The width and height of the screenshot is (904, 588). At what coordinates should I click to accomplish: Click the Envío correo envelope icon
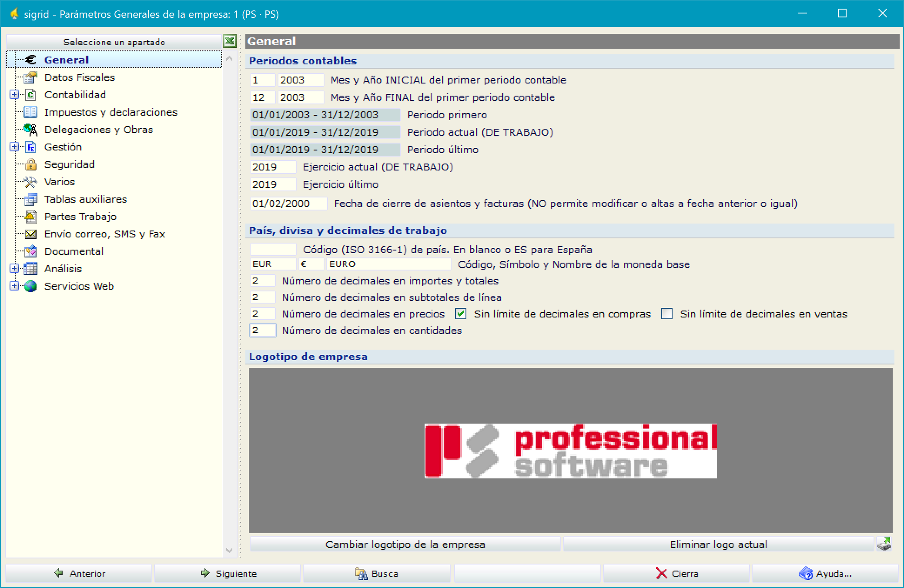30,234
